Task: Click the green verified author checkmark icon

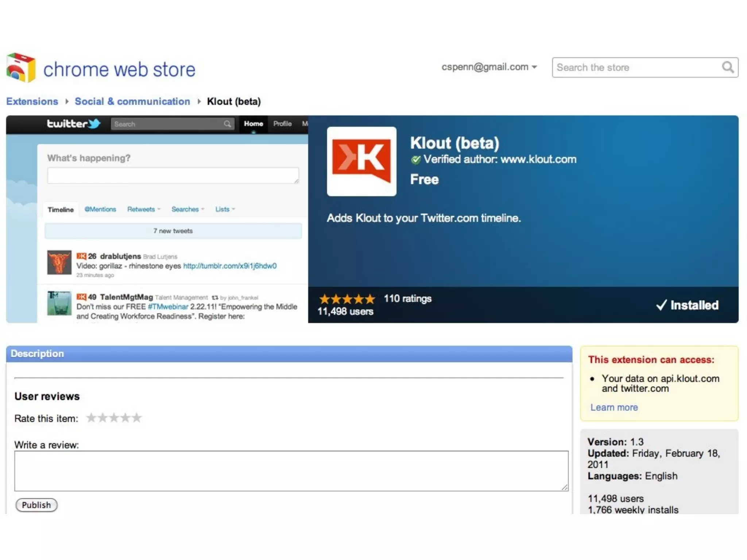Action: (415, 160)
